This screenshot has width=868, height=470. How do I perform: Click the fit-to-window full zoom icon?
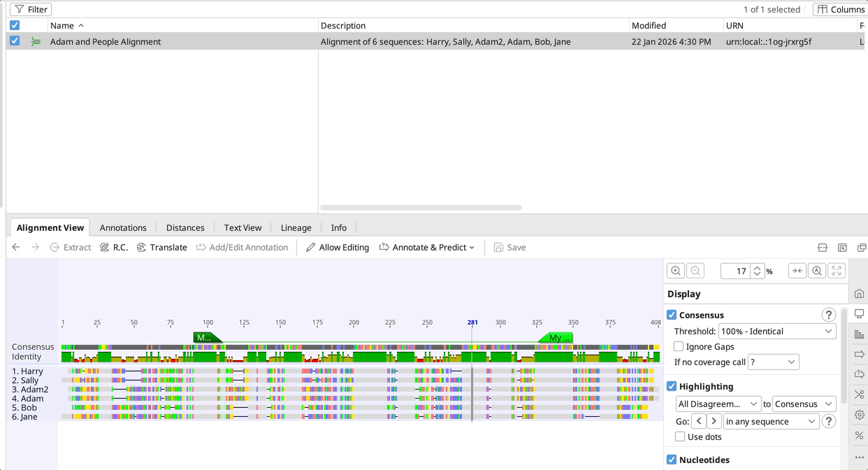pos(837,271)
